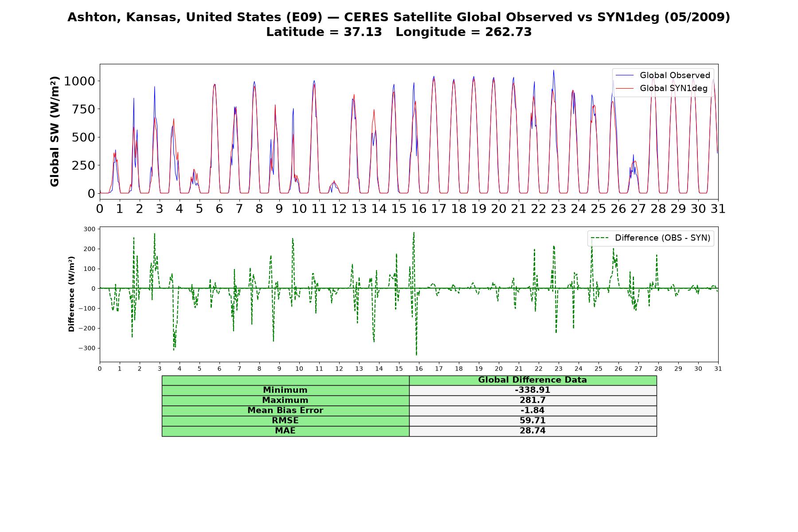Select the Maximum value 281.7 cell

click(x=533, y=400)
